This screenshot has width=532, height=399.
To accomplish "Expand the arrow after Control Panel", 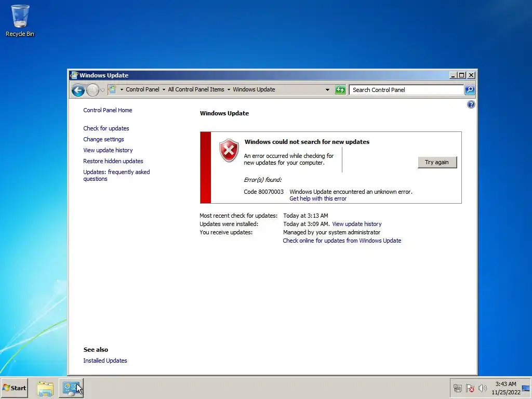I will click(164, 89).
